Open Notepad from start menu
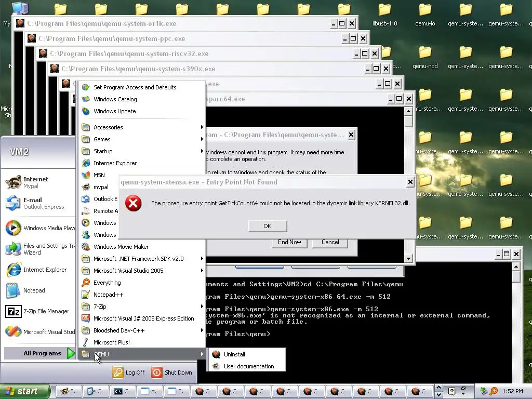Image resolution: width=532 pixels, height=399 pixels. 38,290
